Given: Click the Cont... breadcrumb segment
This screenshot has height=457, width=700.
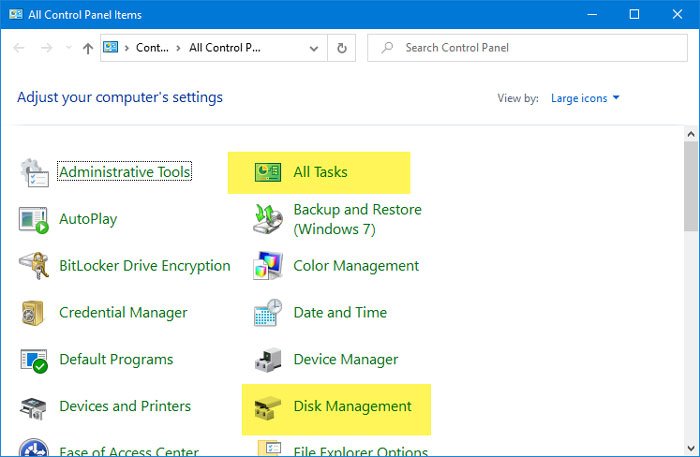Looking at the screenshot, I should coord(152,48).
